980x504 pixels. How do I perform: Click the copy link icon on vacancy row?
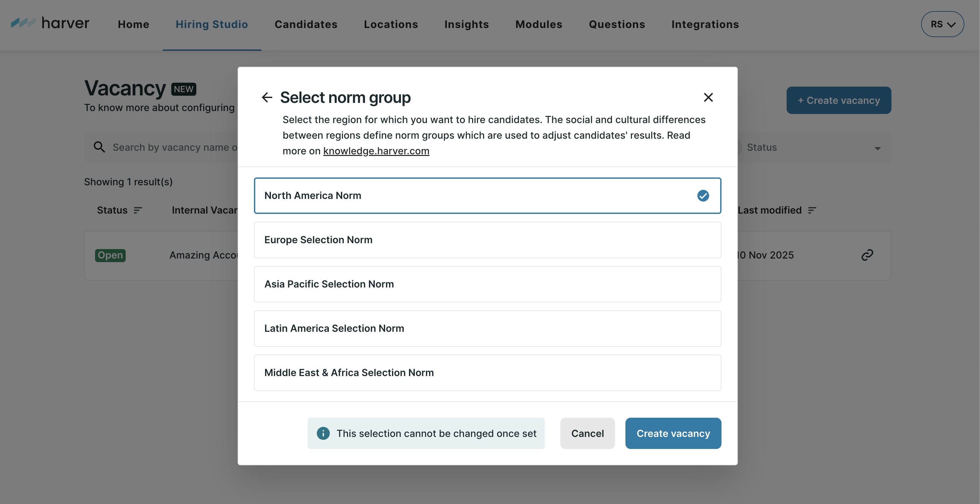point(867,255)
